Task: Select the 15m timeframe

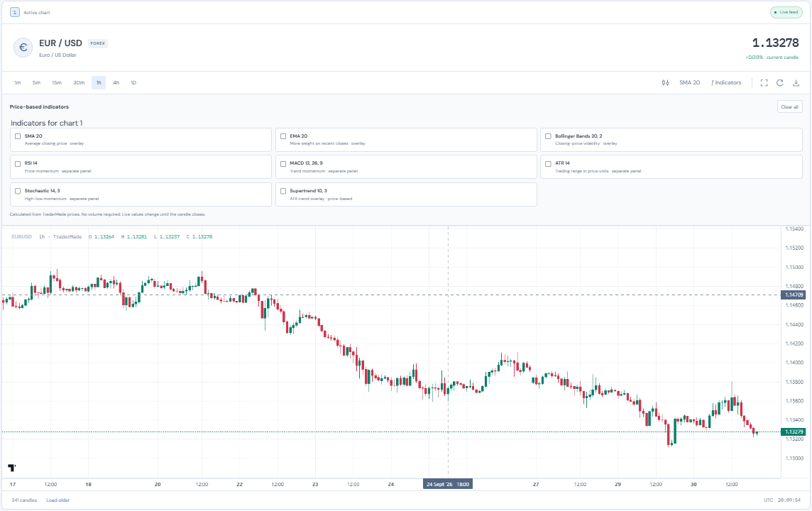Action: pyautogui.click(x=57, y=83)
